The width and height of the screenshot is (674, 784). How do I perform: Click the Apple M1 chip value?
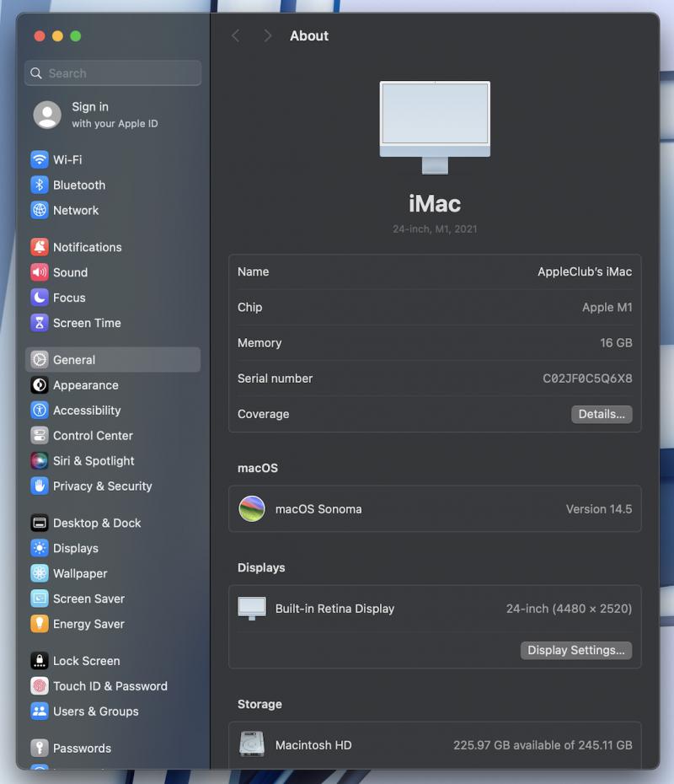607,307
